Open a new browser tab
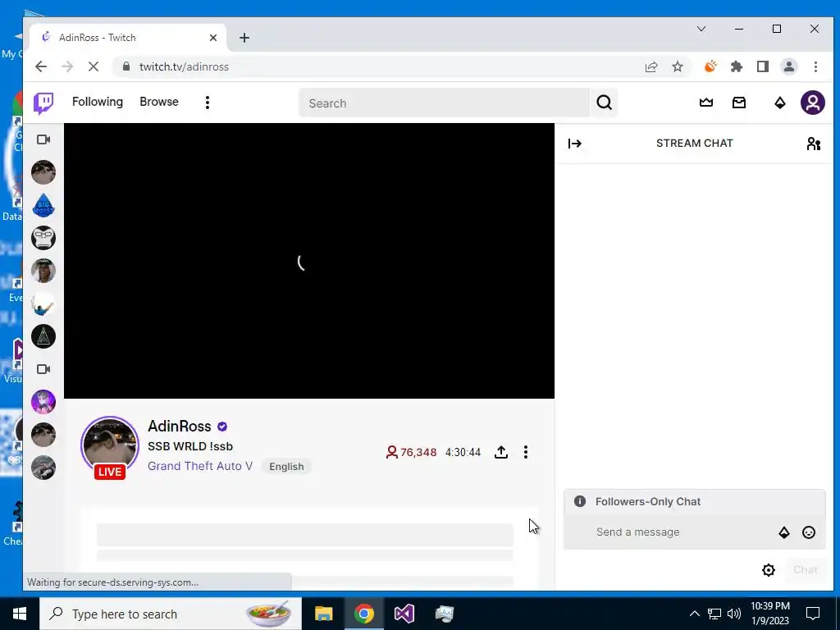Image resolution: width=840 pixels, height=630 pixels. tap(244, 38)
